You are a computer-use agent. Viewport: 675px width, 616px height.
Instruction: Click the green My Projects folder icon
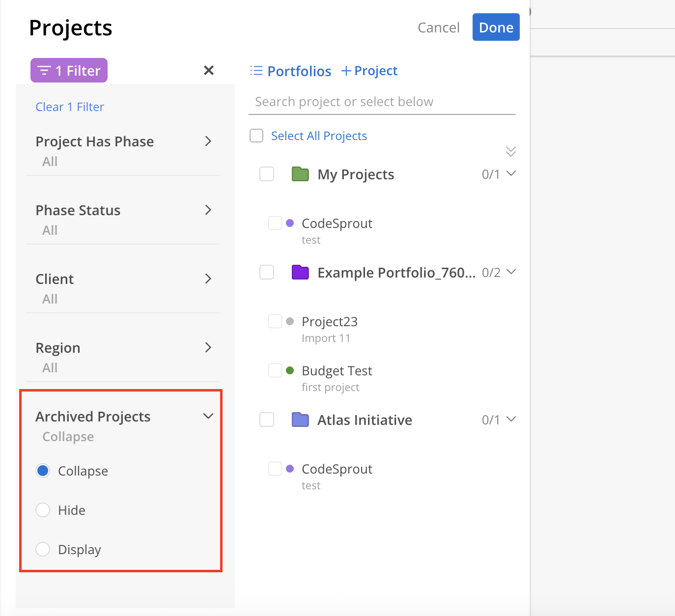point(300,174)
